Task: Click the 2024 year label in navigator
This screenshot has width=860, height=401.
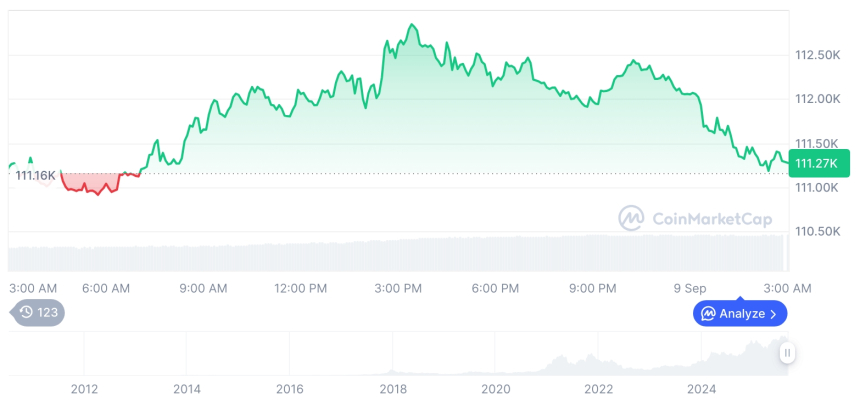Action: (x=701, y=389)
